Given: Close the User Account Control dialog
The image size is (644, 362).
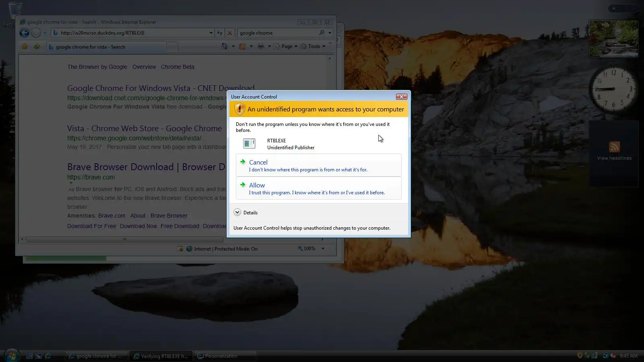Looking at the screenshot, I should tap(401, 97).
